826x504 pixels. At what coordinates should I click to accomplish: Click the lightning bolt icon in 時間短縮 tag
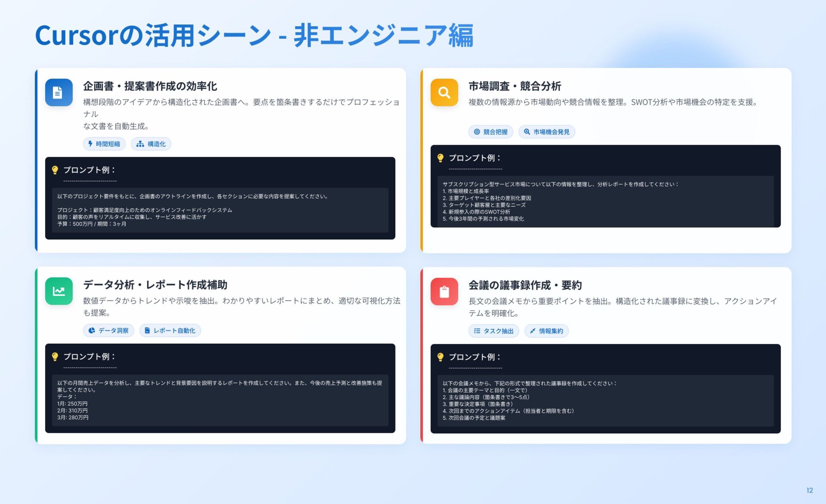(90, 144)
